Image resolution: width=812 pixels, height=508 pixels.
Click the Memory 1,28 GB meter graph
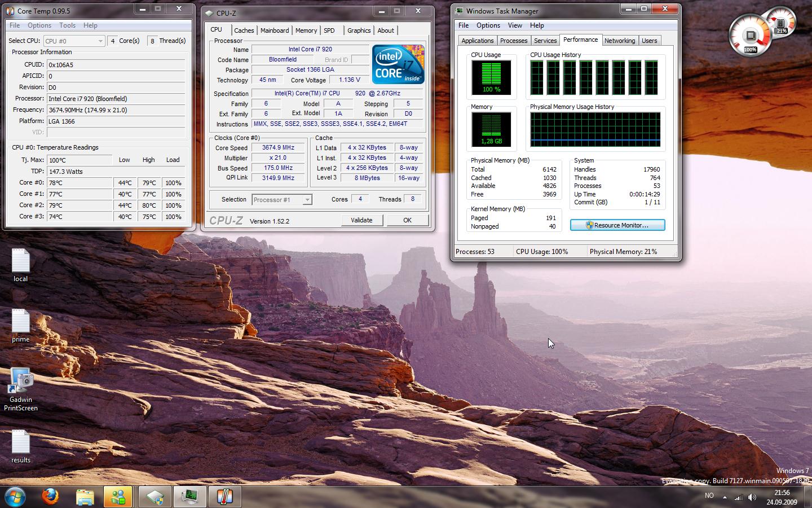tap(491, 129)
